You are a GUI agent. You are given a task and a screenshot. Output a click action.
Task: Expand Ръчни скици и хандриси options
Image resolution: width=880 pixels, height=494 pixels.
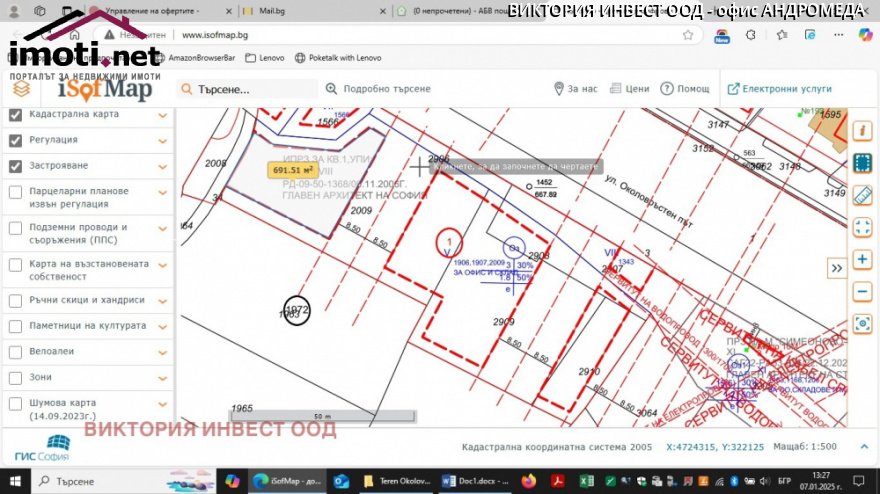coord(163,301)
